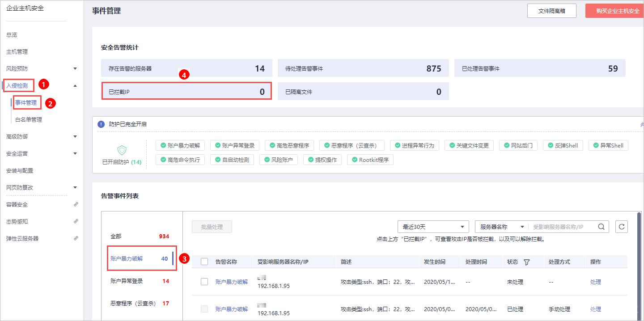Click the link icon beside 容器安全
This screenshot has width=644, height=321.
pyautogui.click(x=76, y=204)
